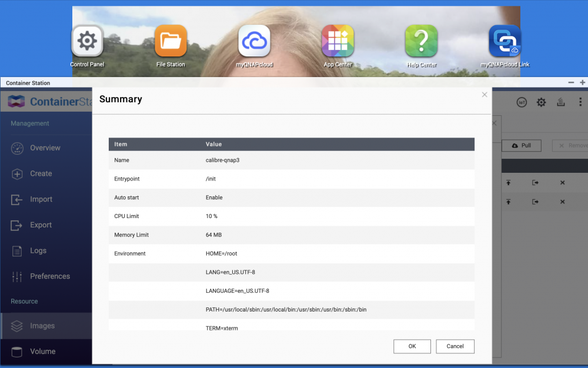Image resolution: width=588 pixels, height=368 pixels.
Task: Open the myQNAPcloud desktop icon
Action: click(x=254, y=41)
